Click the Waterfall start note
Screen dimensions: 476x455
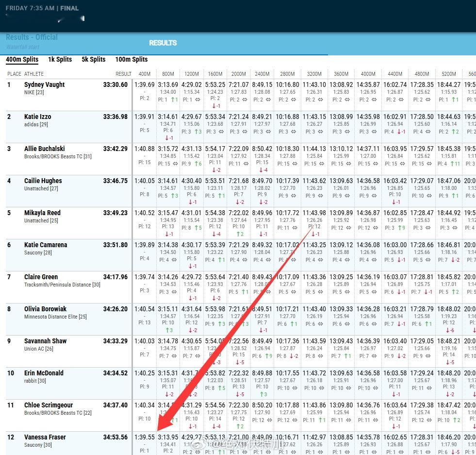[x=23, y=47]
